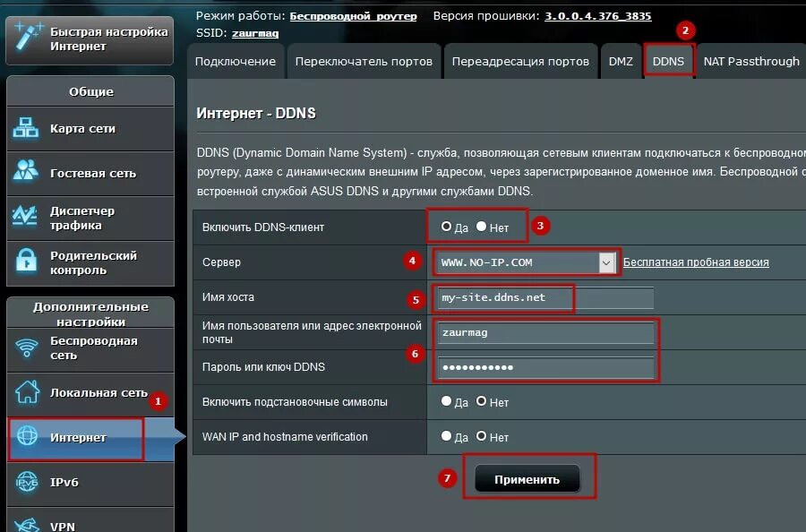The image size is (806, 532).
Task: Disable DDNS client with Нет radio
Action: 481,227
